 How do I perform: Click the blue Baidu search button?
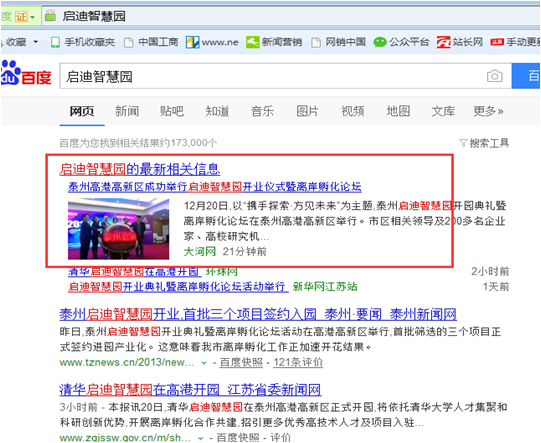[x=526, y=76]
